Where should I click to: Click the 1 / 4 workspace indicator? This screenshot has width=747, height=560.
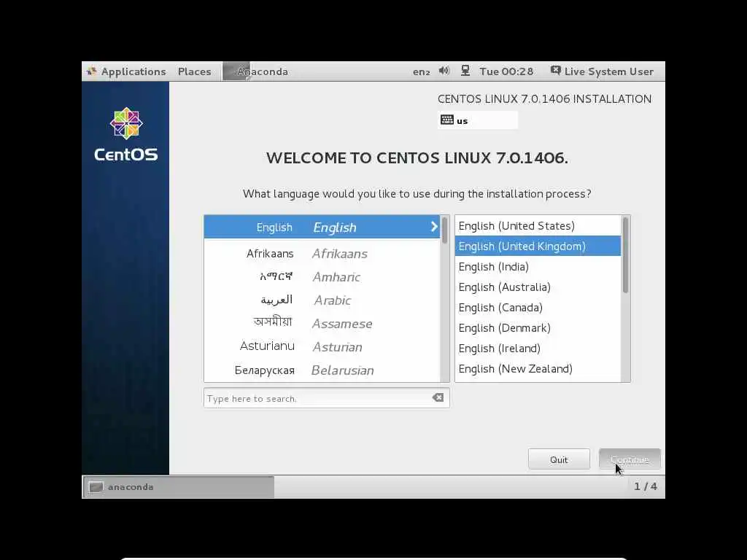tap(645, 486)
